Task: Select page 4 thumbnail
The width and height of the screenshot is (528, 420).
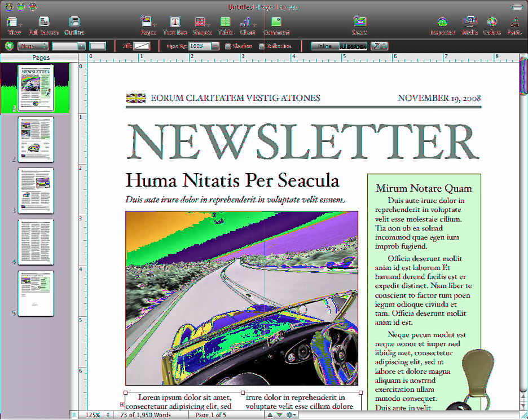Action: click(x=36, y=242)
